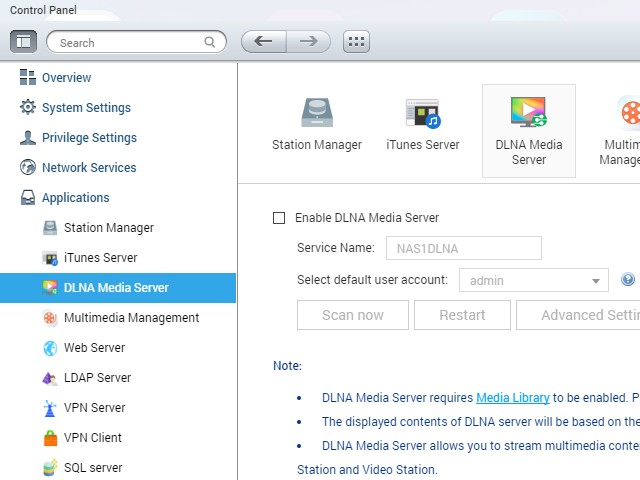This screenshot has width=640, height=480.
Task: Select LDAP Server in sidebar list
Action: (98, 378)
